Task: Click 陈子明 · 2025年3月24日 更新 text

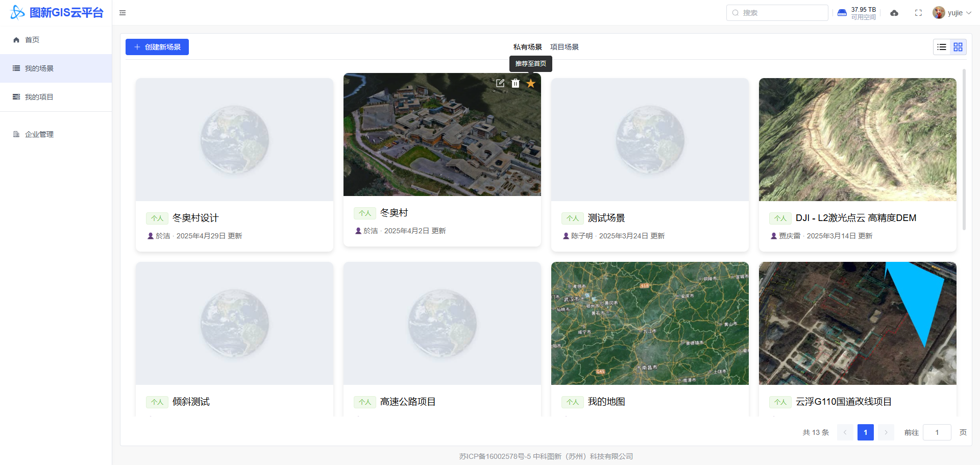Action: (618, 236)
